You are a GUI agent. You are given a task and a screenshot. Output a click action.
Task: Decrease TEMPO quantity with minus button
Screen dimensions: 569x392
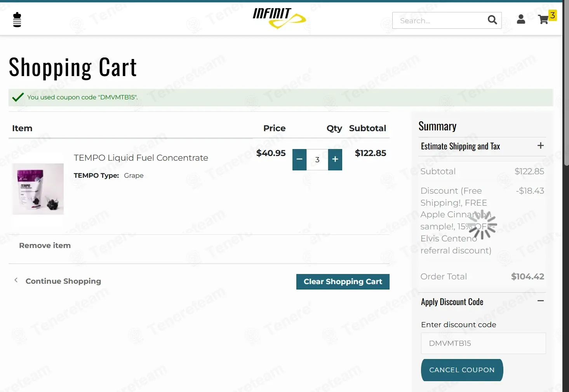point(299,160)
